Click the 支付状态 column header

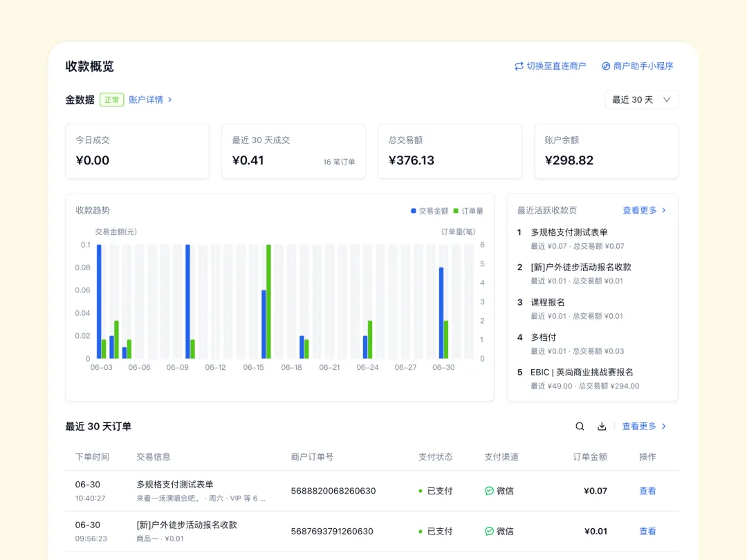[436, 457]
